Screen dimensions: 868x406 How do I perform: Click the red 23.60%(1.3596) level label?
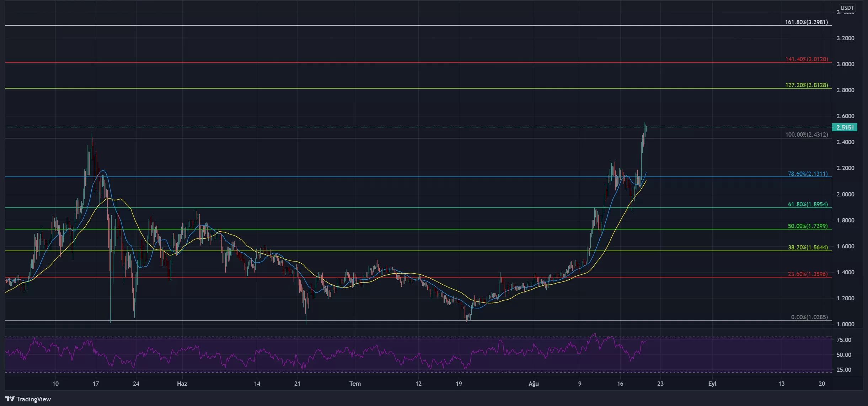808,274
